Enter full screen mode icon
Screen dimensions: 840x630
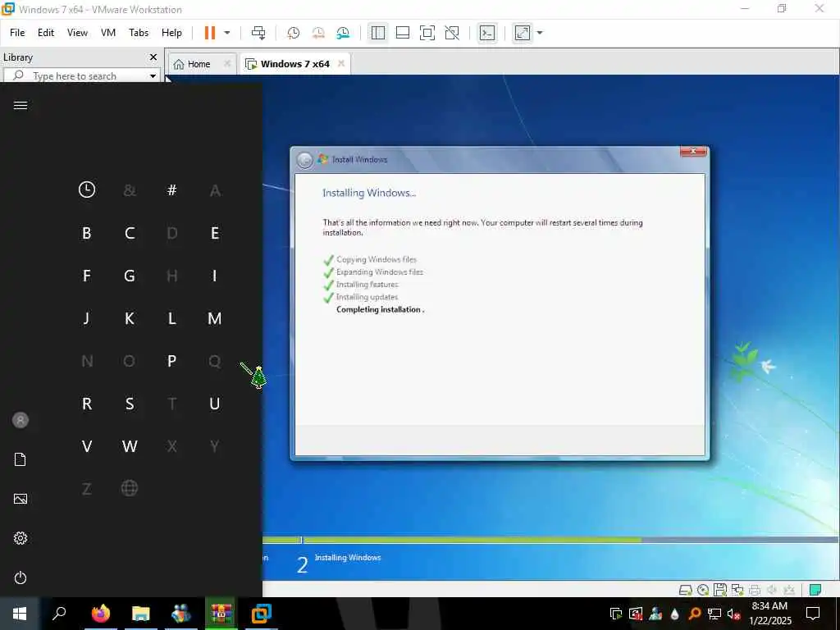[x=427, y=33]
